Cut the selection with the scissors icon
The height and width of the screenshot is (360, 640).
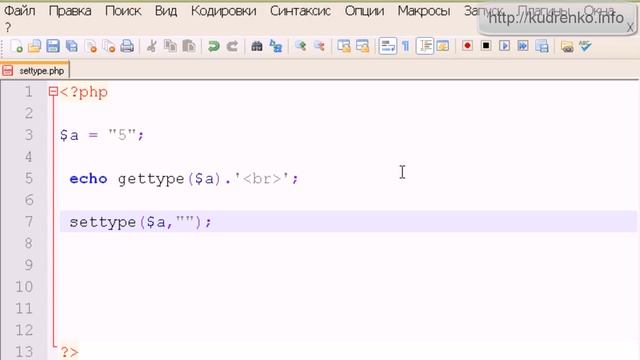coord(151,46)
